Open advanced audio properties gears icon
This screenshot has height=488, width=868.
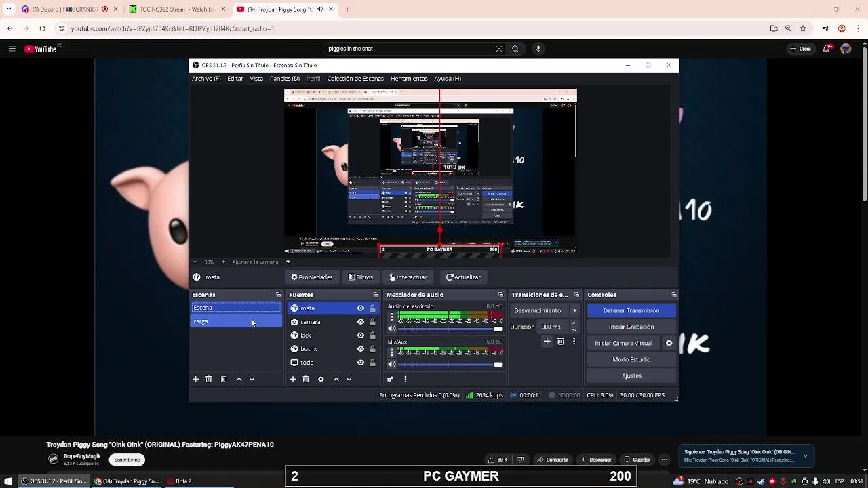click(x=391, y=380)
